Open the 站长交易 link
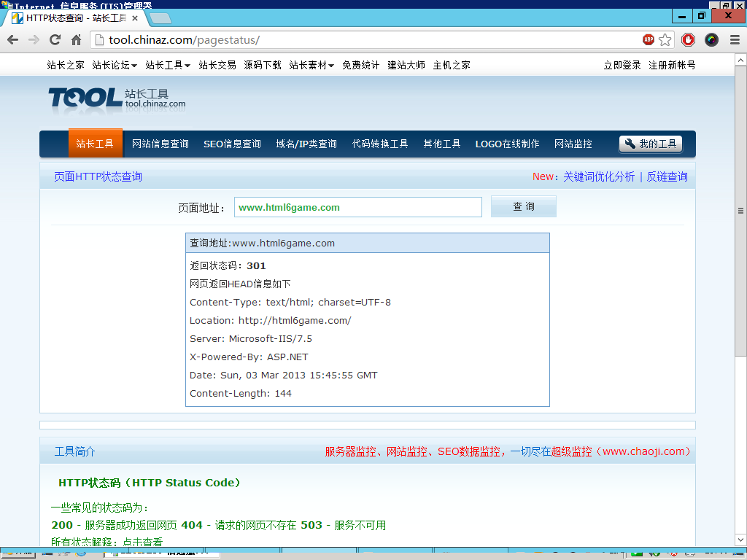Image resolution: width=747 pixels, height=560 pixels. click(x=217, y=65)
